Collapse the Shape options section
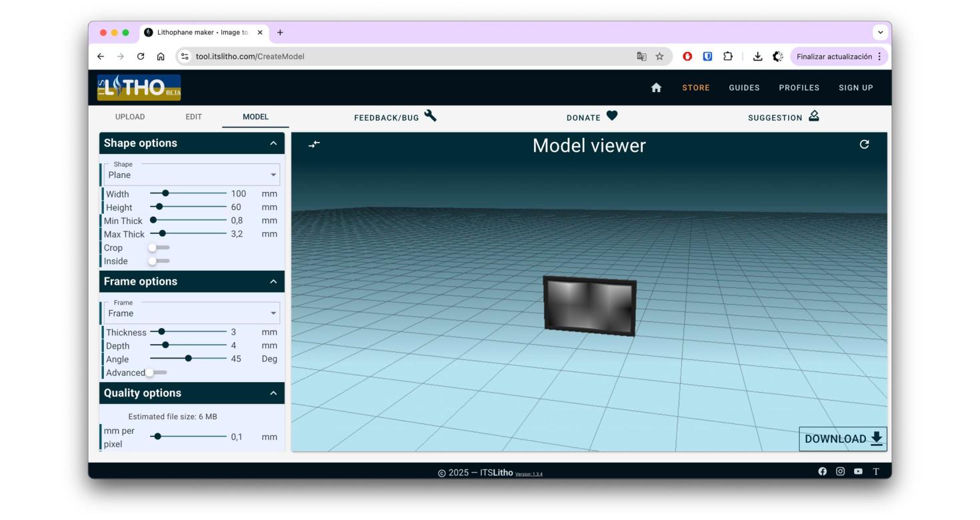 coord(273,143)
